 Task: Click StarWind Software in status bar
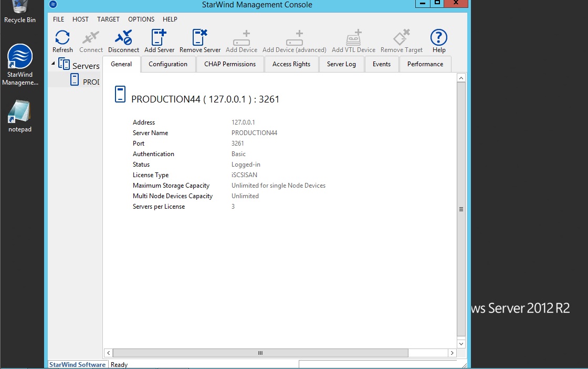coord(77,364)
